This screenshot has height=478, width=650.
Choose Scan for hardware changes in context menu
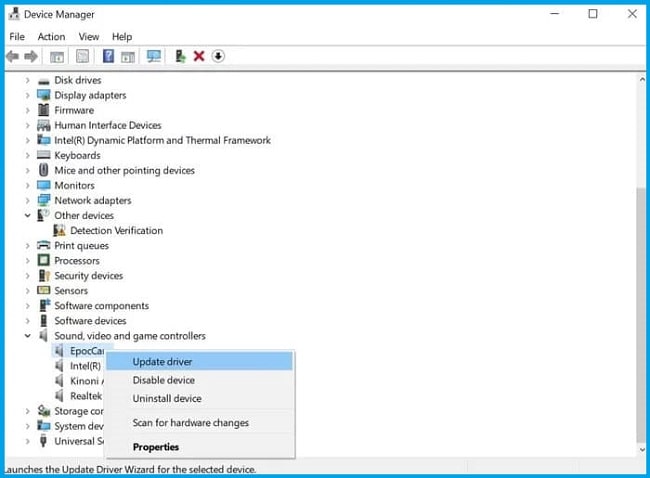pyautogui.click(x=199, y=423)
